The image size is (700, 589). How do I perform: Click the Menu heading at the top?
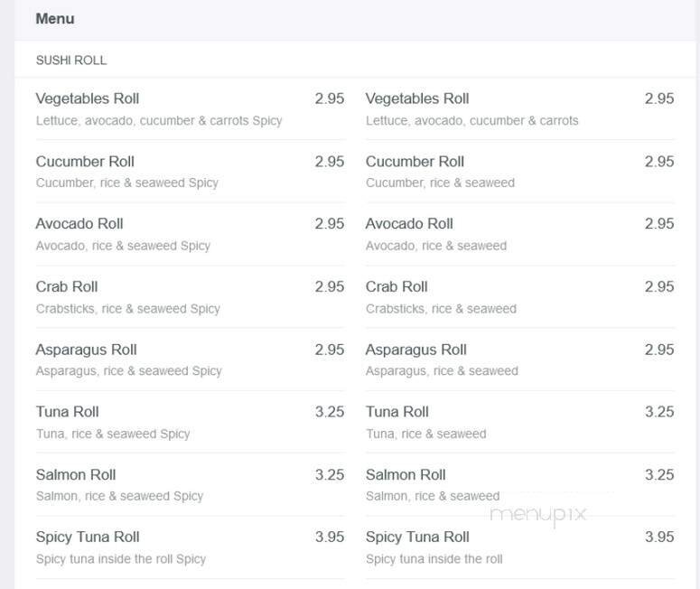[x=55, y=19]
